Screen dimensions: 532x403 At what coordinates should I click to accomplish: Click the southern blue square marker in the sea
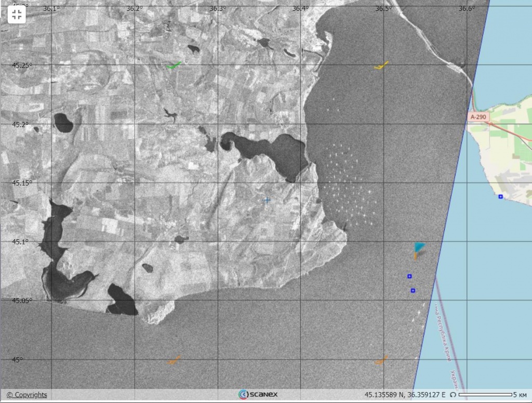pos(413,291)
